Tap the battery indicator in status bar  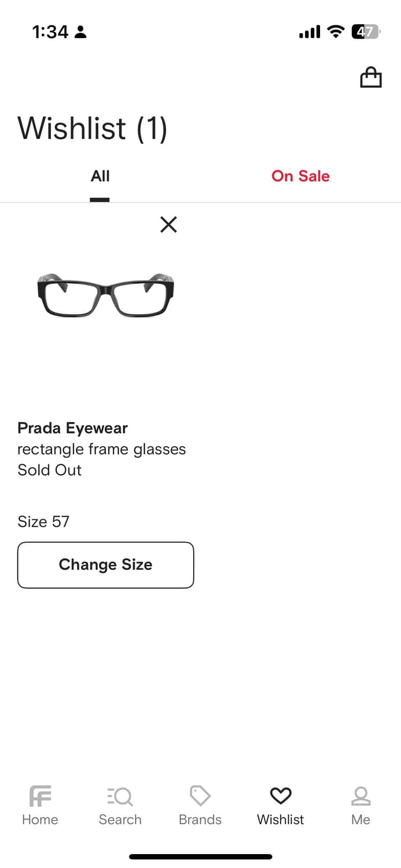365,32
